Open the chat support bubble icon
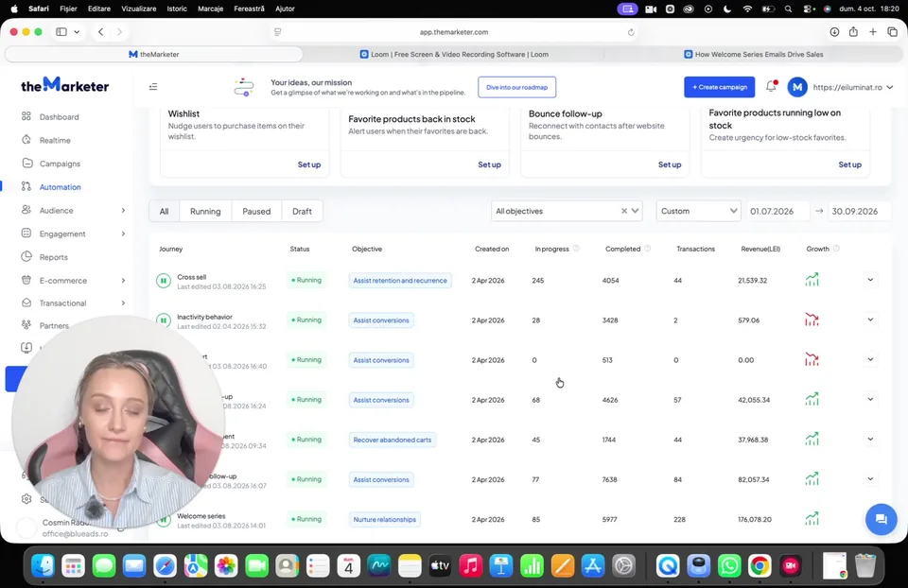The width and height of the screenshot is (908, 588). click(x=881, y=519)
